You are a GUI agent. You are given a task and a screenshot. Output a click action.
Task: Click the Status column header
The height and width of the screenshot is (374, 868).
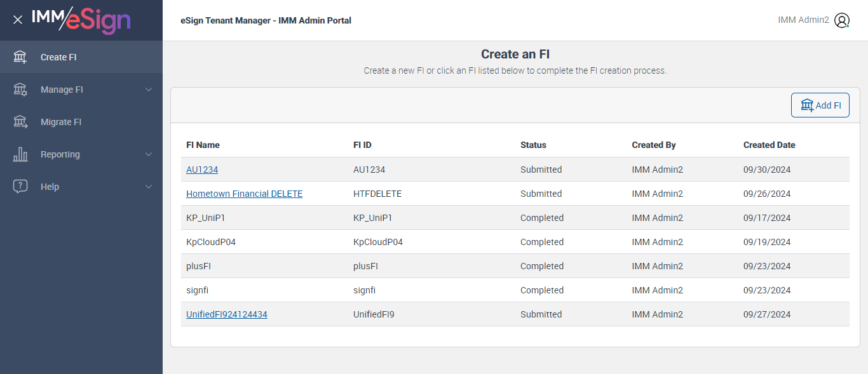coord(533,145)
